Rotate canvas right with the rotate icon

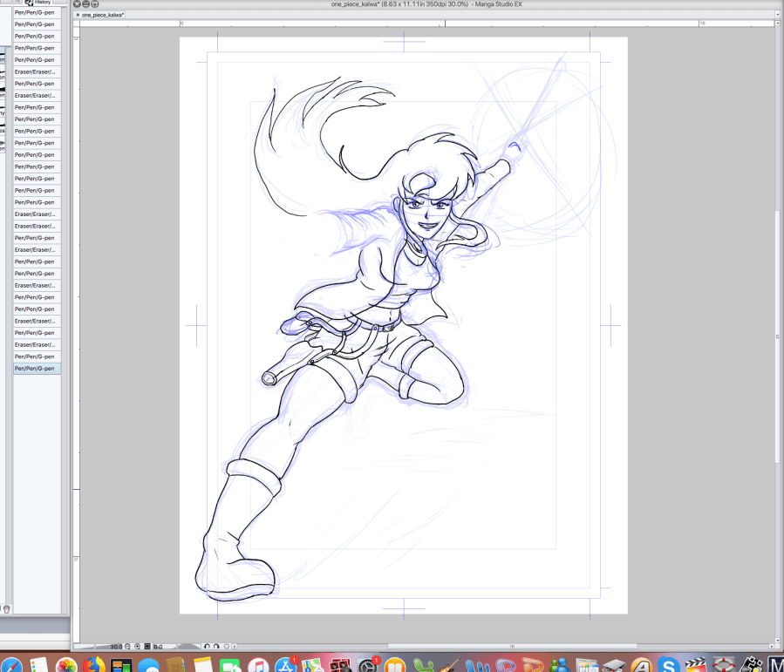click(215, 646)
